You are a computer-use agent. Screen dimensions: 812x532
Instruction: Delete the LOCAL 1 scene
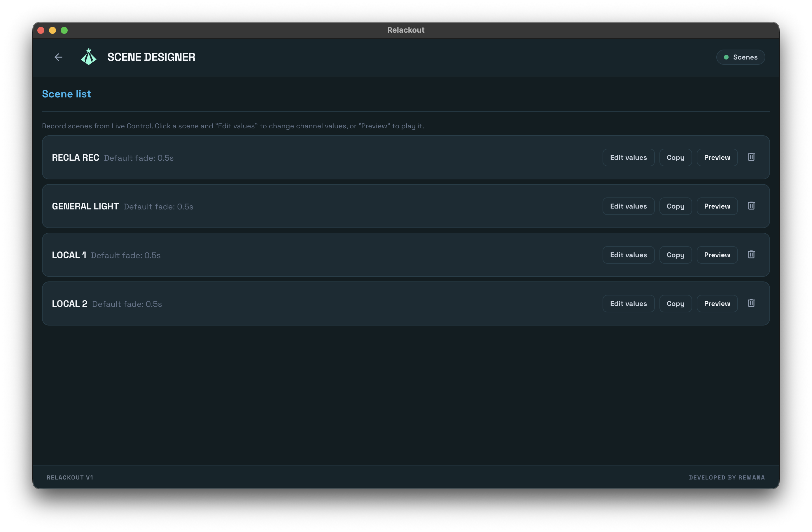click(751, 255)
